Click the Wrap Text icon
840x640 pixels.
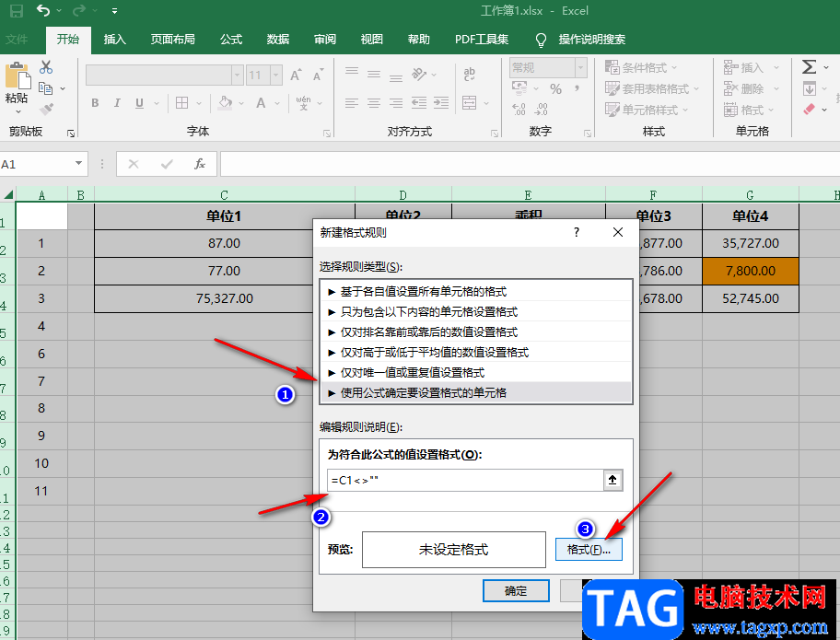(x=470, y=75)
